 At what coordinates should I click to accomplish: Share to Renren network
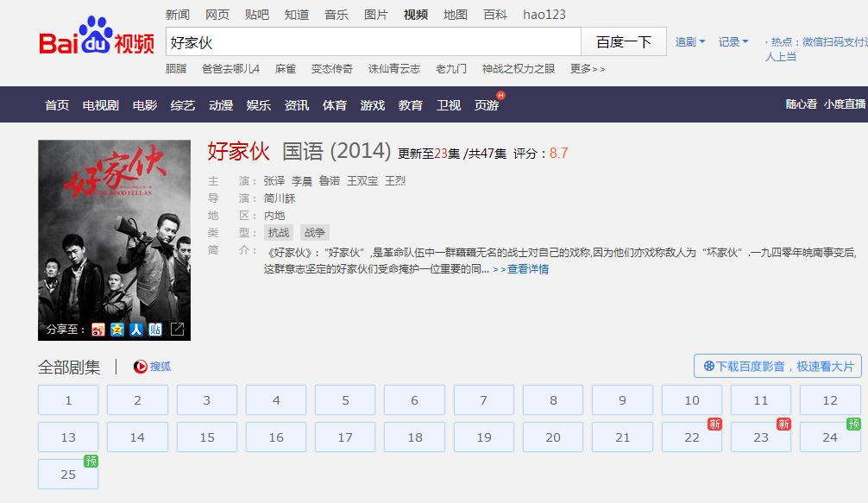pyautogui.click(x=135, y=330)
